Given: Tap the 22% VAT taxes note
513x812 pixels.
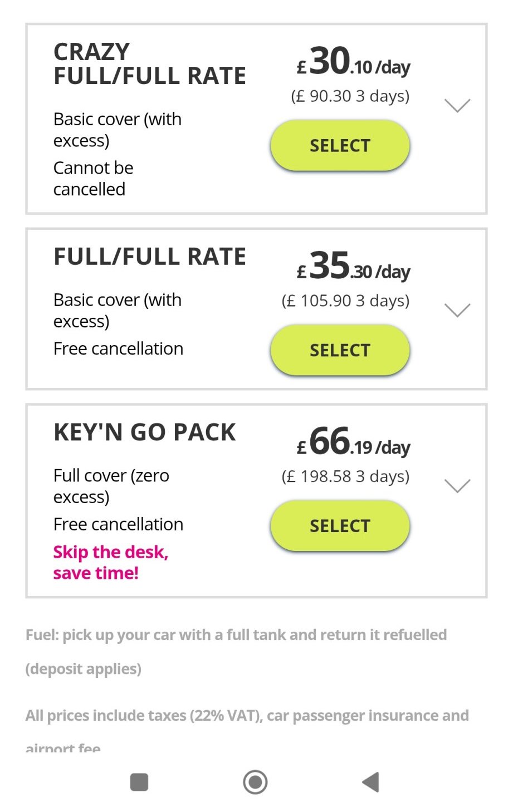Looking at the screenshot, I should point(247,729).
